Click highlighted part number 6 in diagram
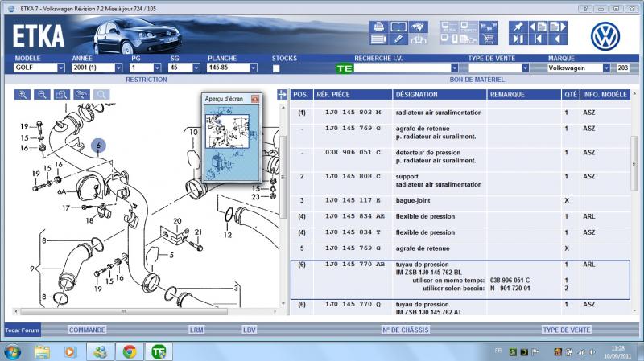 (x=98, y=146)
